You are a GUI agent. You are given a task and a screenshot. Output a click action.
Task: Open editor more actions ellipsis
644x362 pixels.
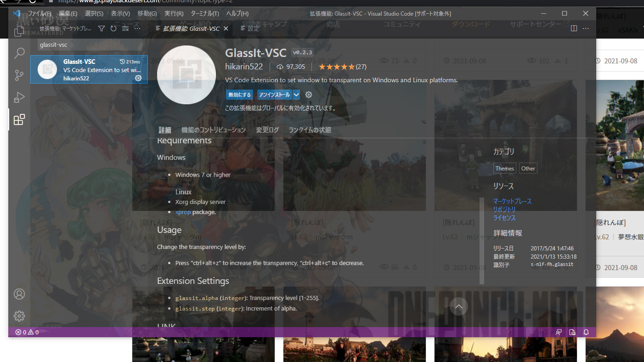point(586,28)
